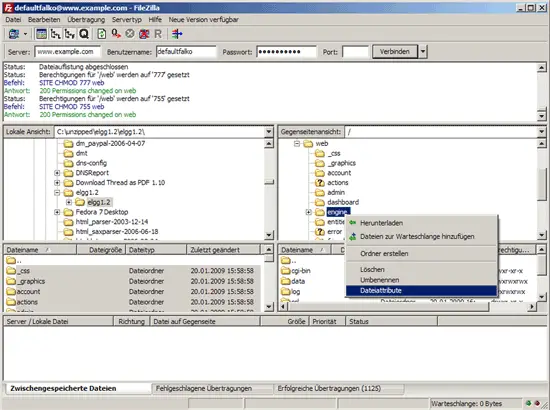
Task: Click the dns-config folder icon
Action: (68, 163)
